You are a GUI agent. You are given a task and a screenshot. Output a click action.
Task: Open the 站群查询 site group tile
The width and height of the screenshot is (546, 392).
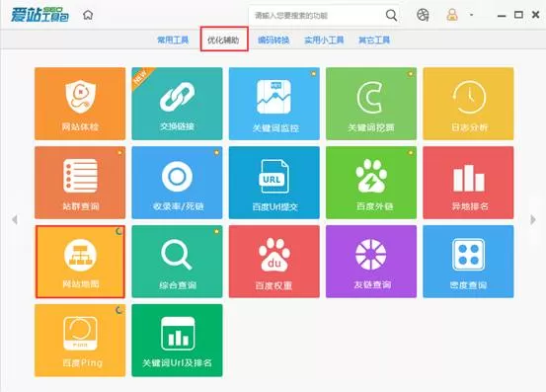[80, 183]
